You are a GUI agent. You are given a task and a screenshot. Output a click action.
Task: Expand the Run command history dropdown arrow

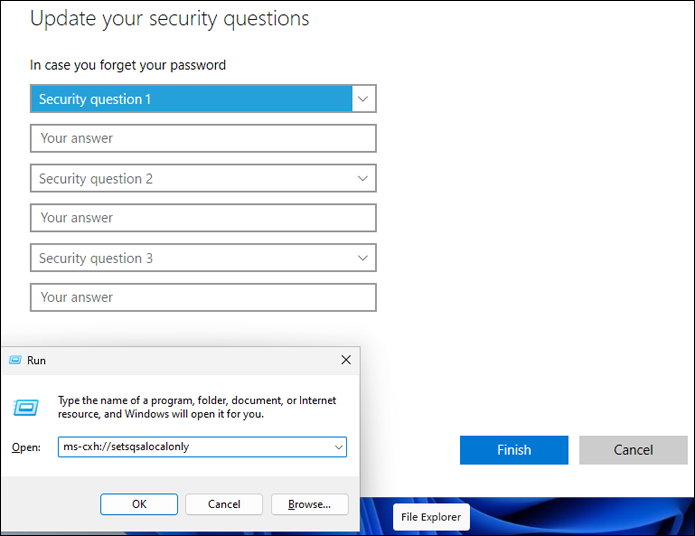pos(338,447)
